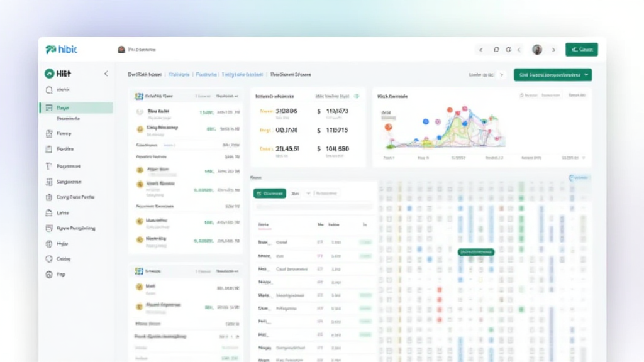
Task: Click the hibit logo in the header
Action: click(x=61, y=49)
